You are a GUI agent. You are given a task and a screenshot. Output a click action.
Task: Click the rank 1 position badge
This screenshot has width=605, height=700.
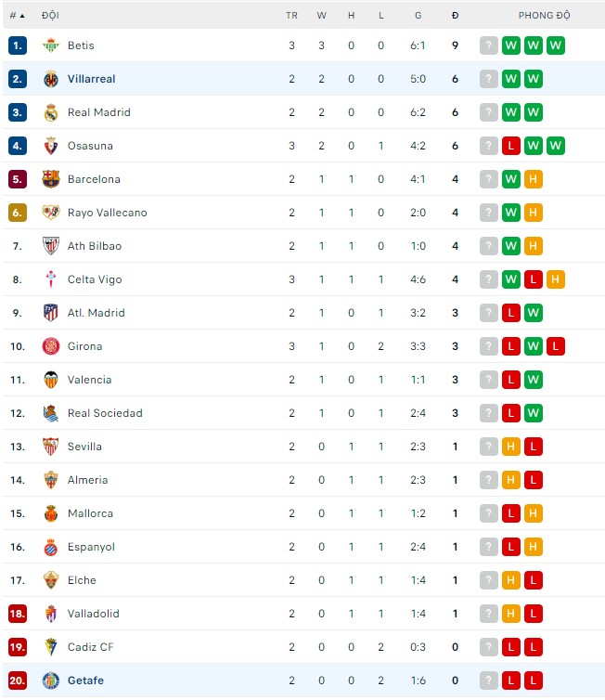pyautogui.click(x=17, y=45)
